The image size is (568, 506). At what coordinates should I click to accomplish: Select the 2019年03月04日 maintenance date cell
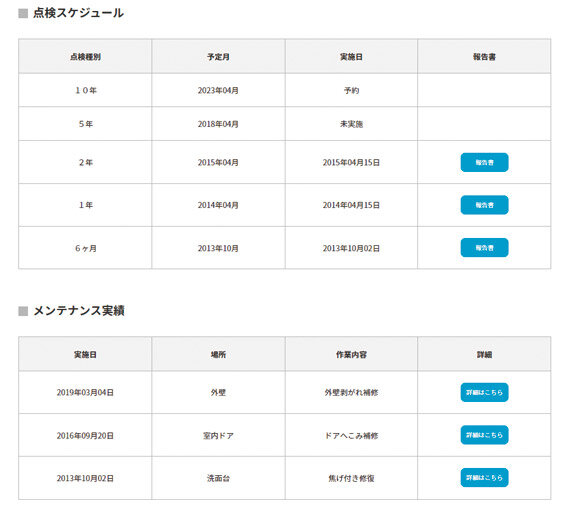(85, 392)
